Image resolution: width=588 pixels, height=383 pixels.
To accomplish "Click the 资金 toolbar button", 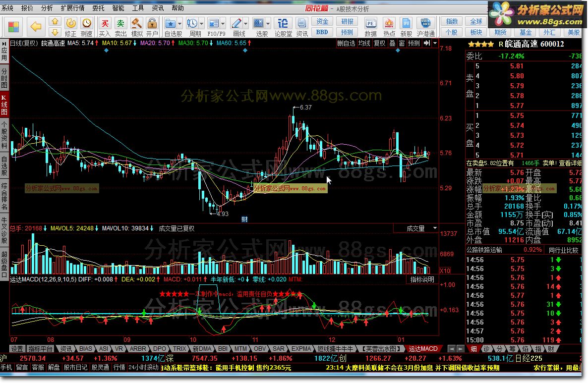I will coord(322,22).
